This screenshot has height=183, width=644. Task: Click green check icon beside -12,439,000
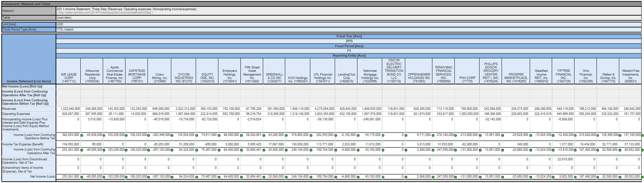click(x=576, y=135)
